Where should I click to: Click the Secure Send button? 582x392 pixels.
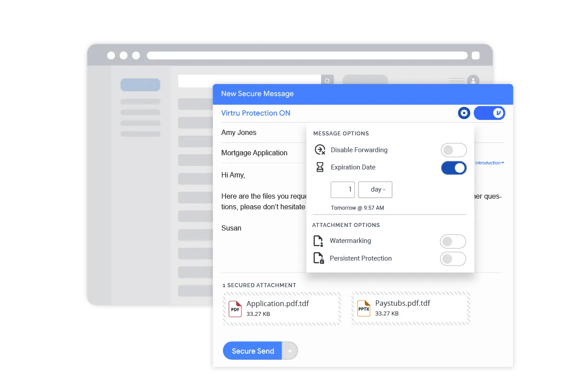pyautogui.click(x=253, y=350)
